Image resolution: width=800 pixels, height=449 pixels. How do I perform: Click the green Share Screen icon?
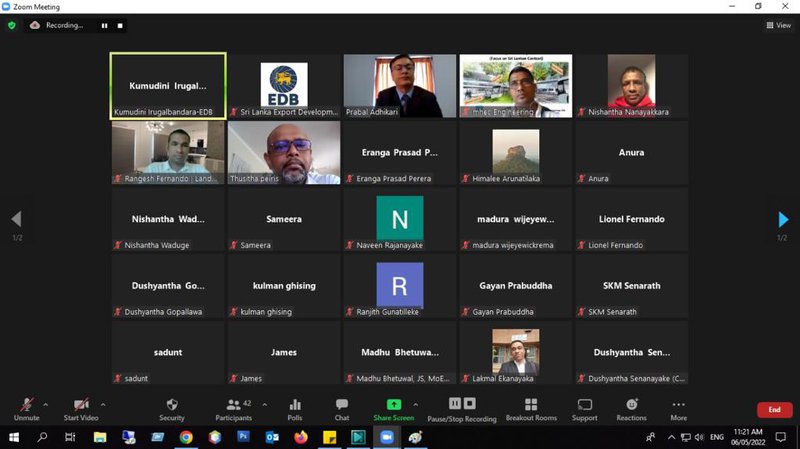click(x=394, y=405)
